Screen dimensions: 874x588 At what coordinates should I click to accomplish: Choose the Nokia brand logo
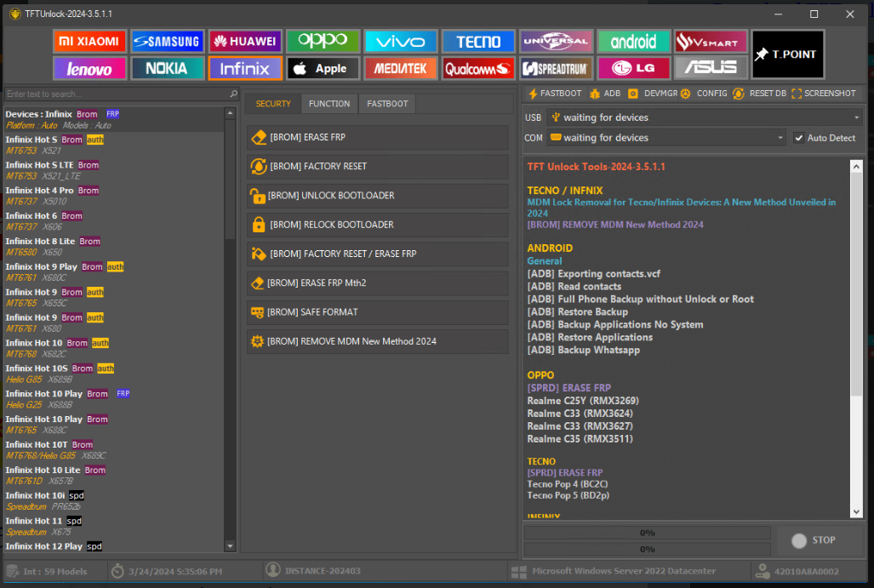pos(167,69)
